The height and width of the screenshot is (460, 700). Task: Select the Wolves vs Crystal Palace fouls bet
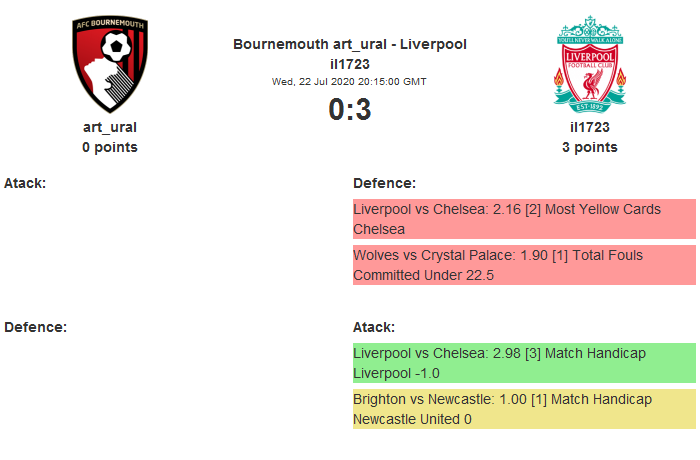(524, 265)
